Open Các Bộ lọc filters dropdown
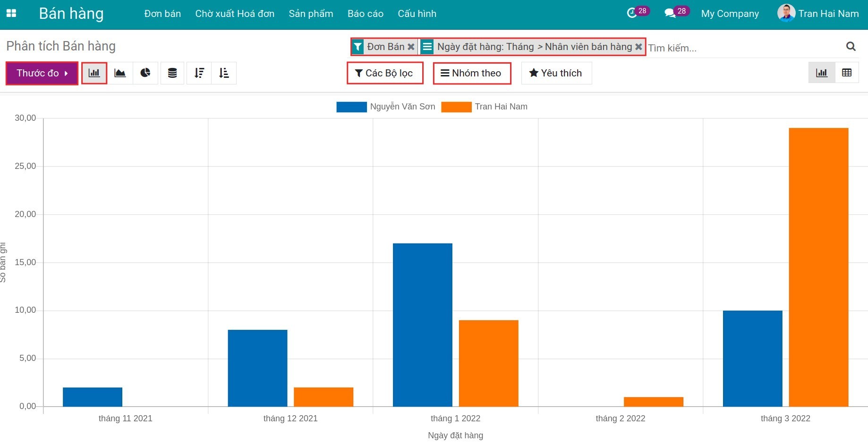Viewport: 868px width, 443px height. coord(385,73)
